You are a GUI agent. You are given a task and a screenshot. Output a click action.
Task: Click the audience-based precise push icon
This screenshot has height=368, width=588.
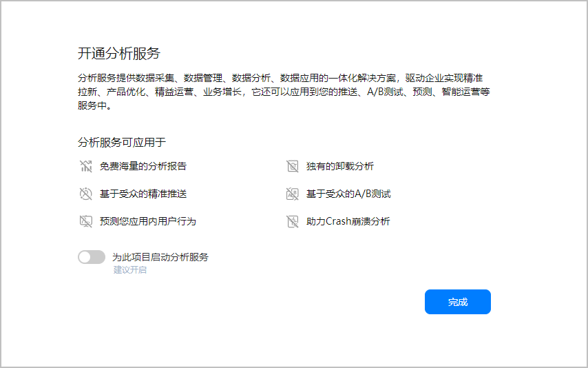tap(85, 194)
